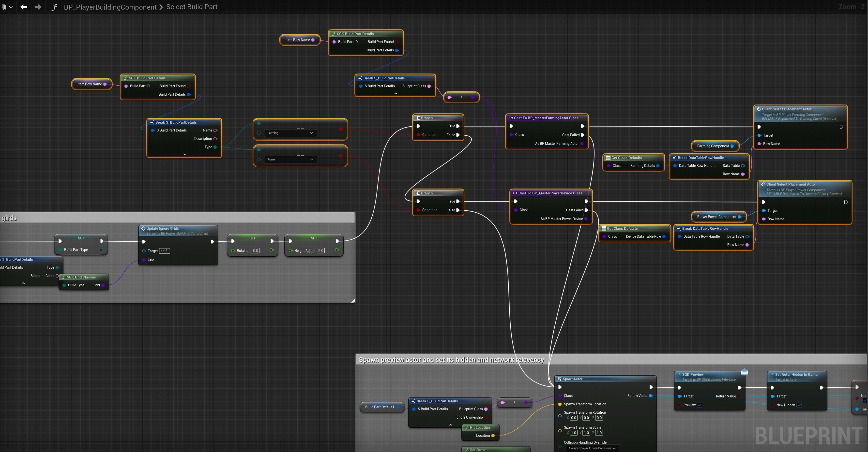Viewport: 868px width, 452px height.
Task: Click the function icon in the breadcrumb
Action: click(x=54, y=7)
